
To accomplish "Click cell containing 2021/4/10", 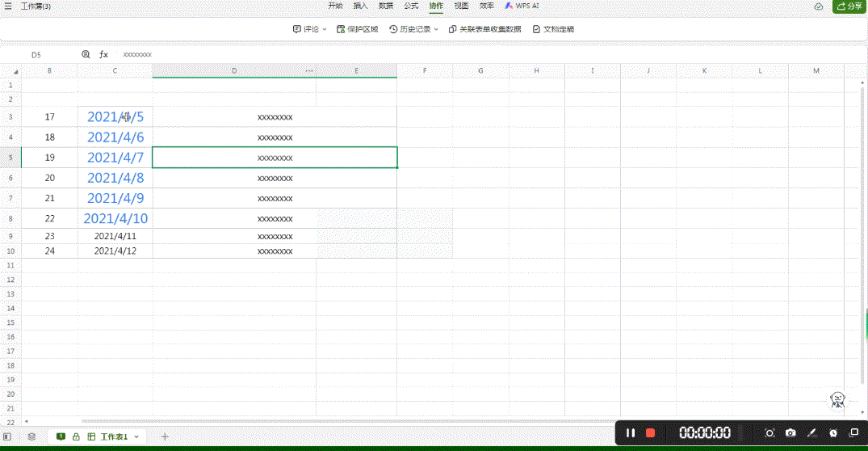I will coord(115,218).
